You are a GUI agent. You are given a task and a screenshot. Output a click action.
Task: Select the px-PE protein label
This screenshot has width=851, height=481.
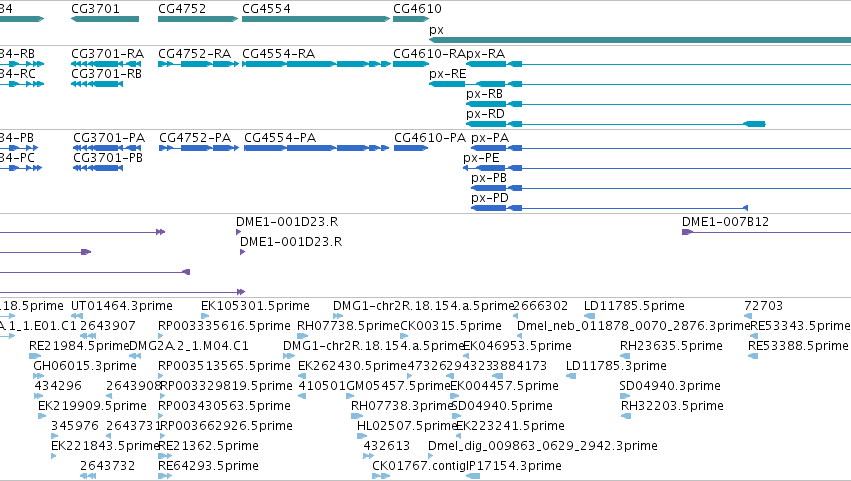pos(481,158)
